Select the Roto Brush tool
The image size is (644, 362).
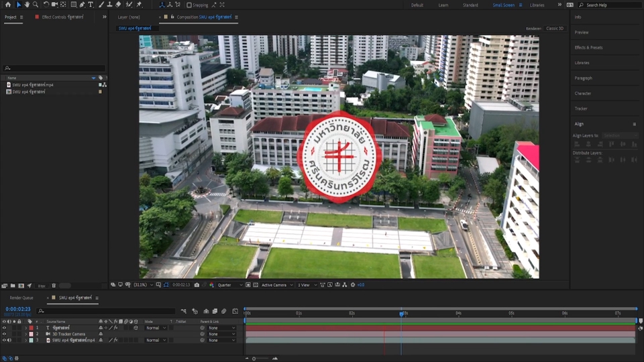click(x=129, y=5)
